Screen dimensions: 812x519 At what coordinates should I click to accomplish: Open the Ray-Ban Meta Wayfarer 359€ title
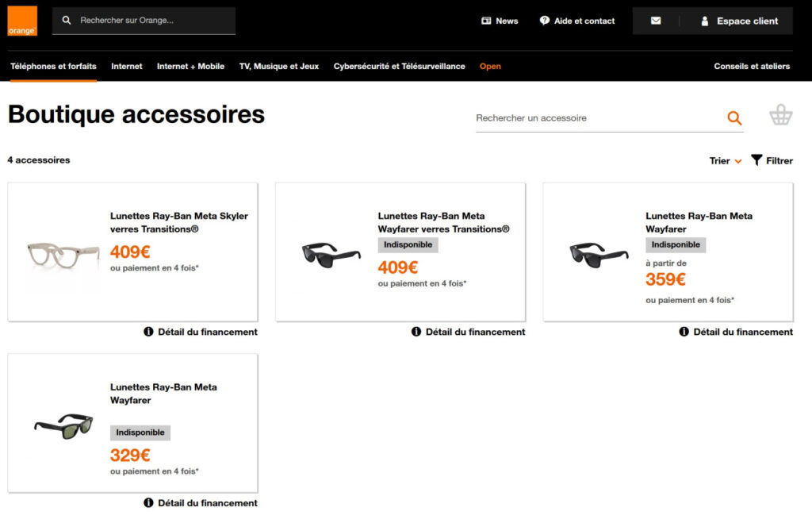click(699, 222)
